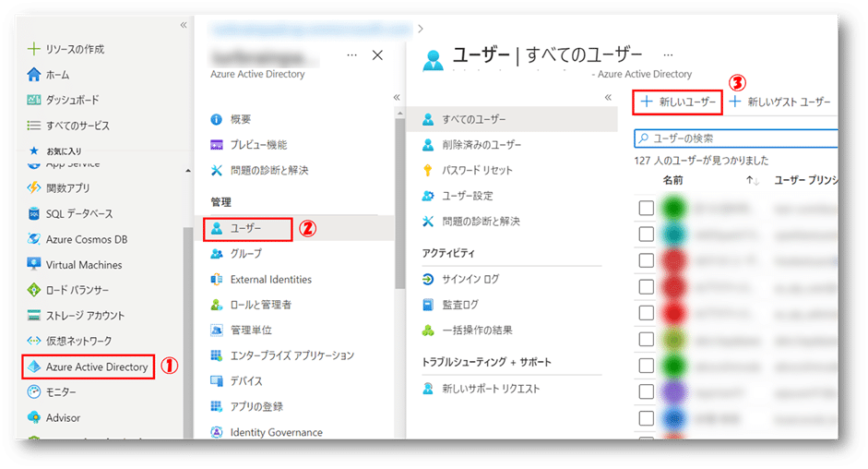Click the ロールと管理者 icon
Image resolution: width=868 pixels, height=469 pixels.
217,305
